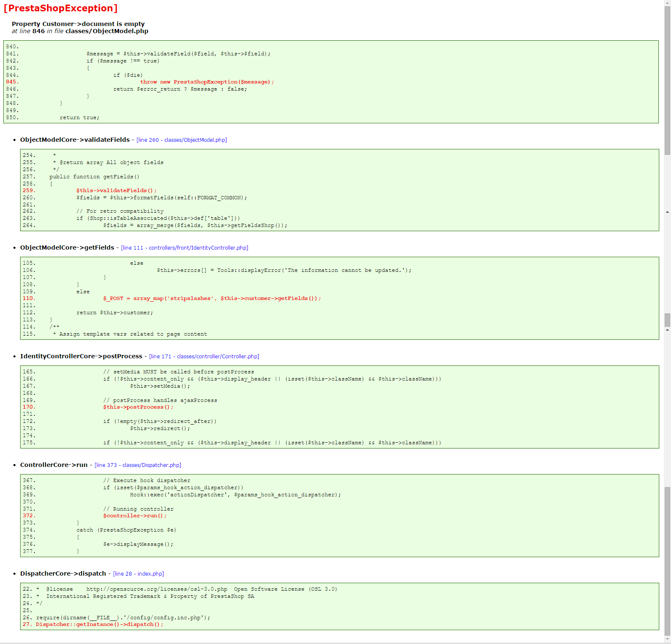Click the red "$_POST = array_map('stripslashes'" line
Image resolution: width=671 pixels, height=644 pixels.
(212, 299)
